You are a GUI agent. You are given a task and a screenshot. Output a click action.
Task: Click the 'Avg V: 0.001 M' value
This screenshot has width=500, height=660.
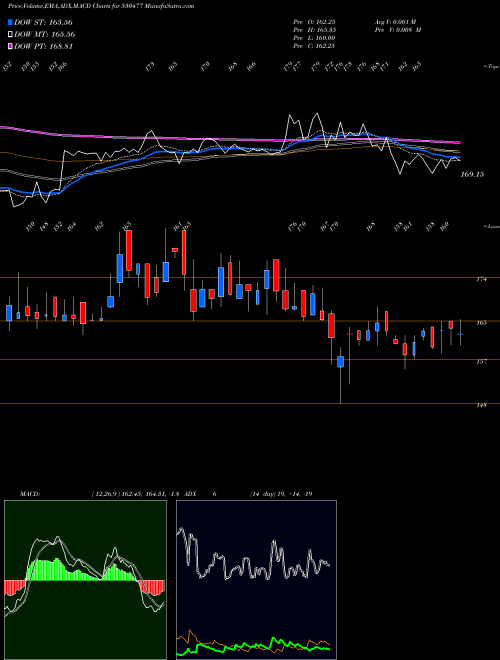point(395,21)
